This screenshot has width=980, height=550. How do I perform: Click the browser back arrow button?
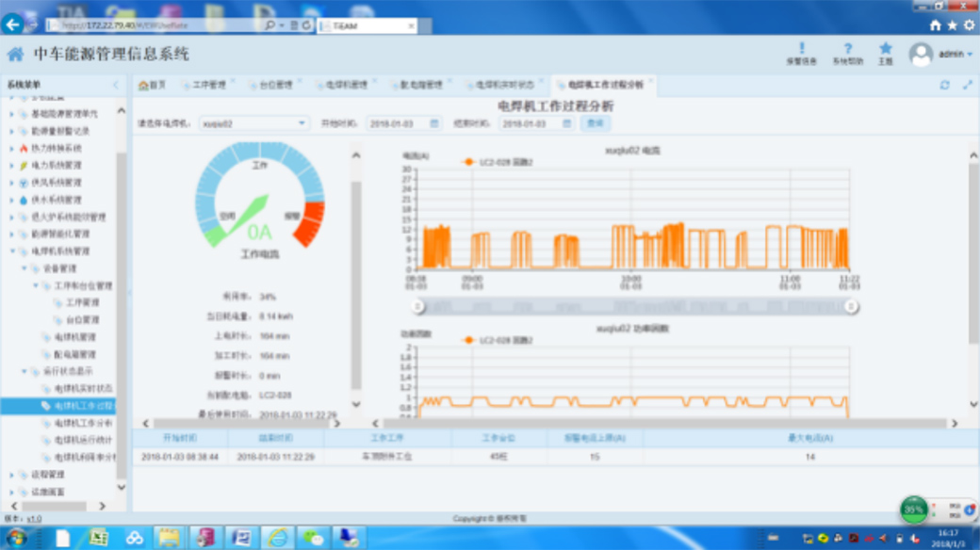(13, 24)
